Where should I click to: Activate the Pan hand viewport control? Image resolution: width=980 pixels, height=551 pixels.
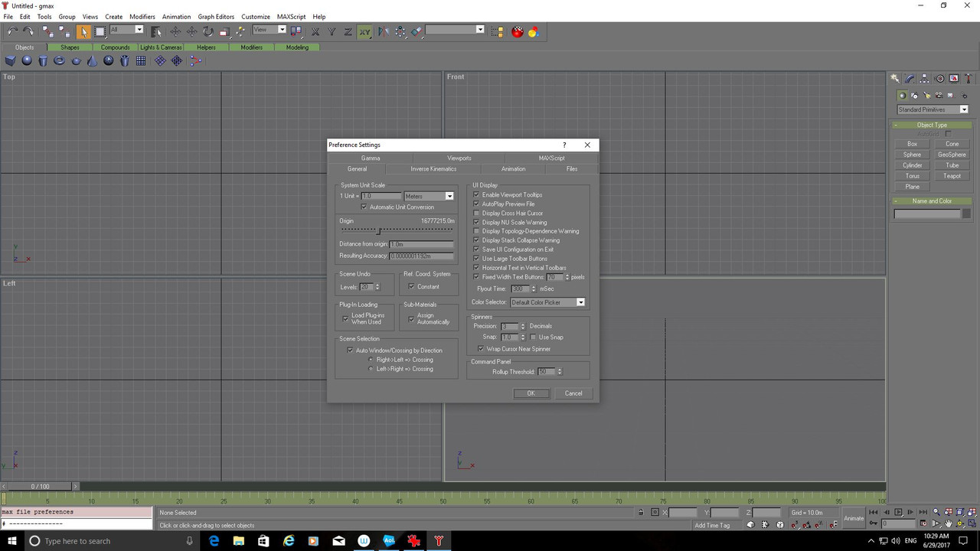948,523
